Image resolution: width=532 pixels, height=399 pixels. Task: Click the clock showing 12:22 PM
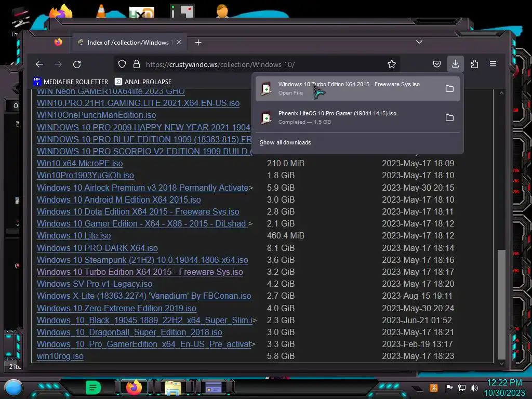[x=504, y=383]
